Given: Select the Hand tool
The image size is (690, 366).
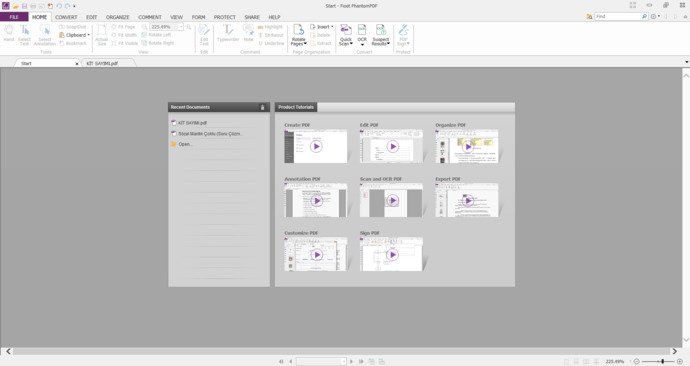Looking at the screenshot, I should [x=8, y=34].
